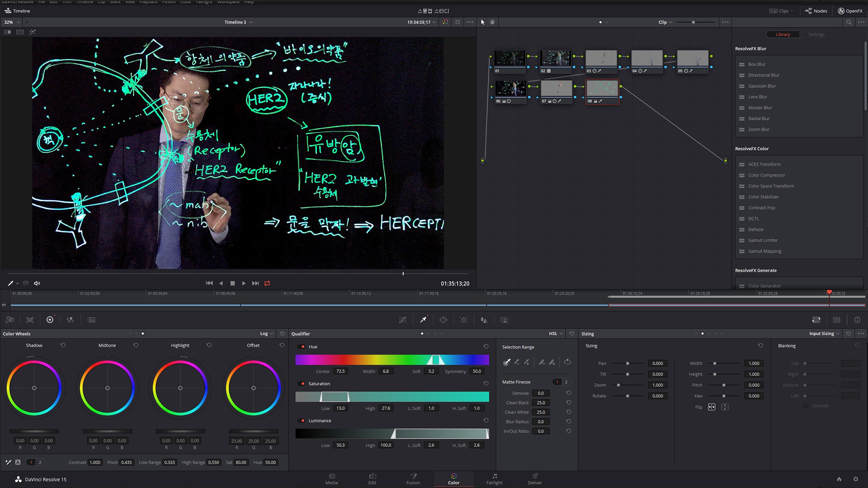Select node 07 thumbnail in node graph
This screenshot has height=488, width=868.
click(x=557, y=89)
